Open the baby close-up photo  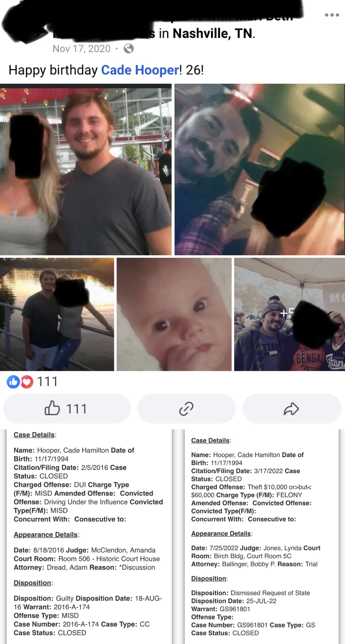(x=174, y=314)
